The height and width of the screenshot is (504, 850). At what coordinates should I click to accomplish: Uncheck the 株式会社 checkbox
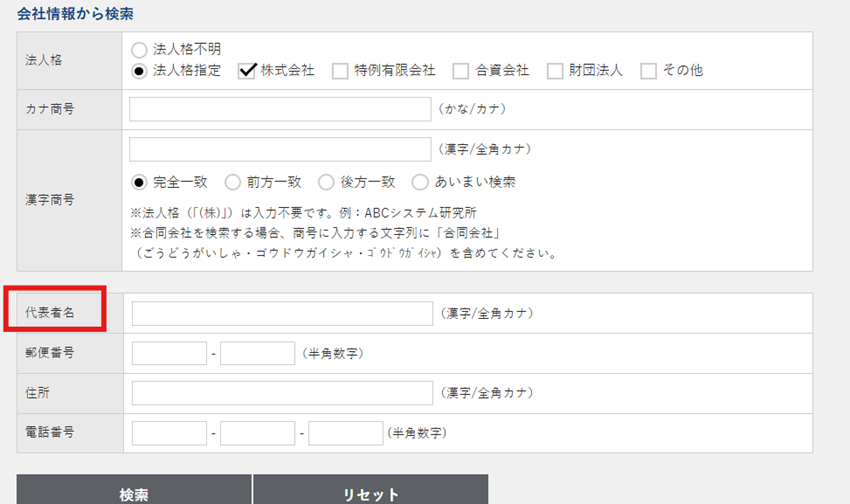(x=247, y=71)
